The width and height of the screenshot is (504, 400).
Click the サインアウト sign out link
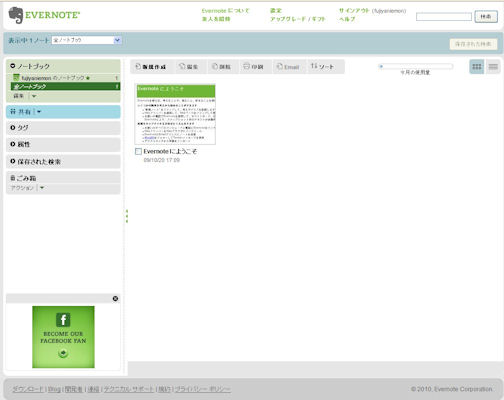(354, 11)
